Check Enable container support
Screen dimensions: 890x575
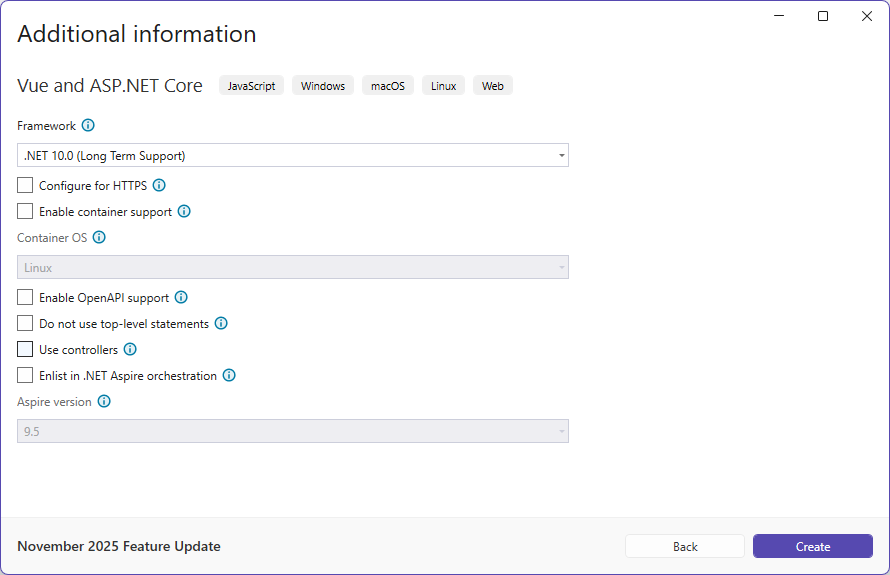[x=25, y=211]
